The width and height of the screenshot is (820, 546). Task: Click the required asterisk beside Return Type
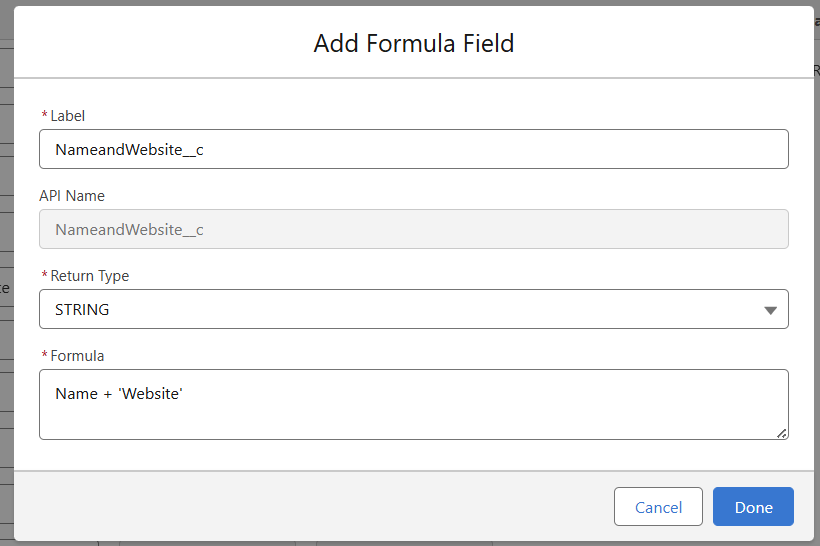[44, 276]
